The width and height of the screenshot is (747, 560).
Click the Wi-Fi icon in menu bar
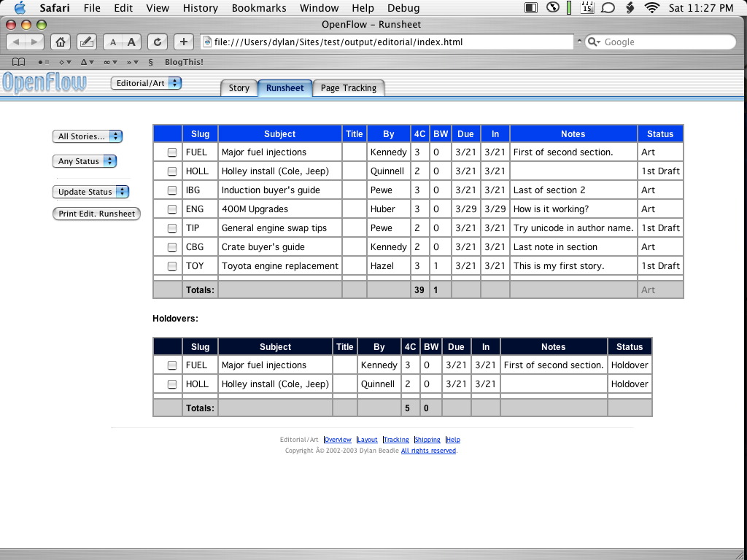coord(651,8)
